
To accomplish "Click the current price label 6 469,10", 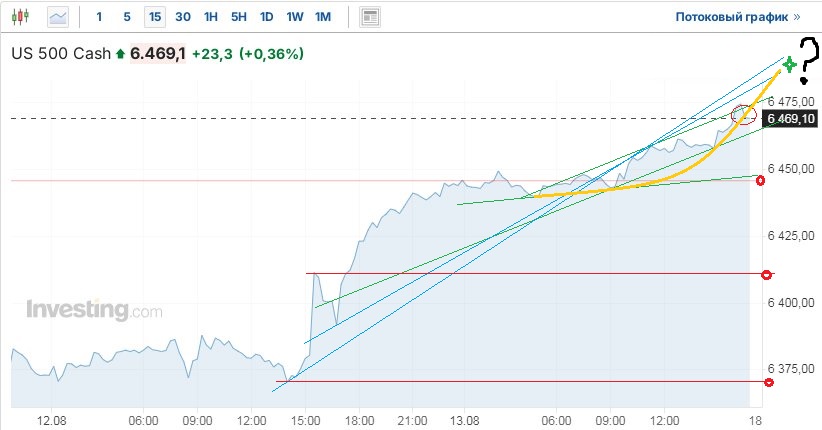I will coord(792,119).
